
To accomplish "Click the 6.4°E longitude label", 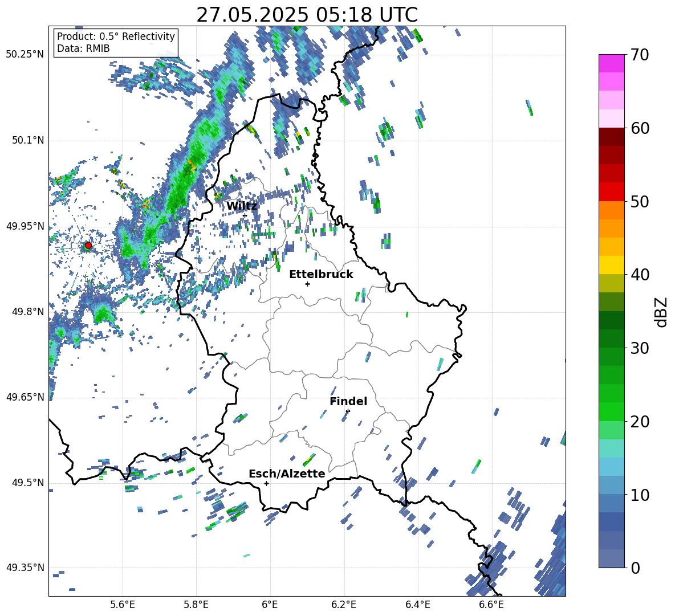I will point(417,605).
